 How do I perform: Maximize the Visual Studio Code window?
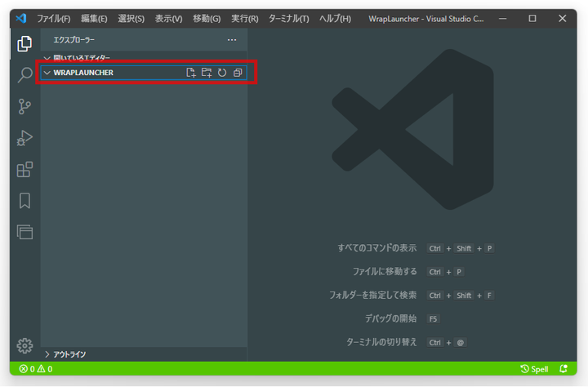(x=532, y=19)
